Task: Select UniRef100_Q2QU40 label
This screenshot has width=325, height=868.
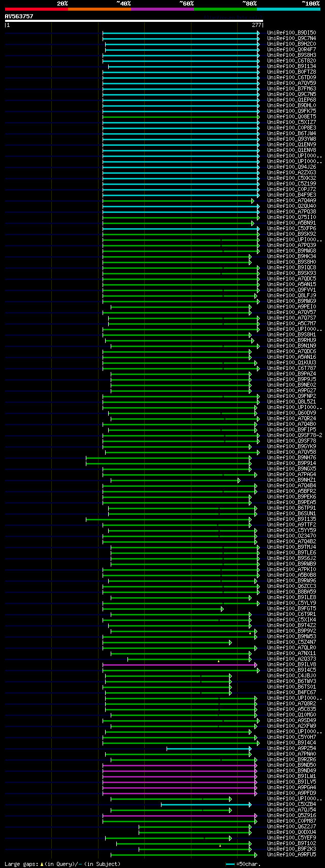Action: pyautogui.click(x=291, y=206)
